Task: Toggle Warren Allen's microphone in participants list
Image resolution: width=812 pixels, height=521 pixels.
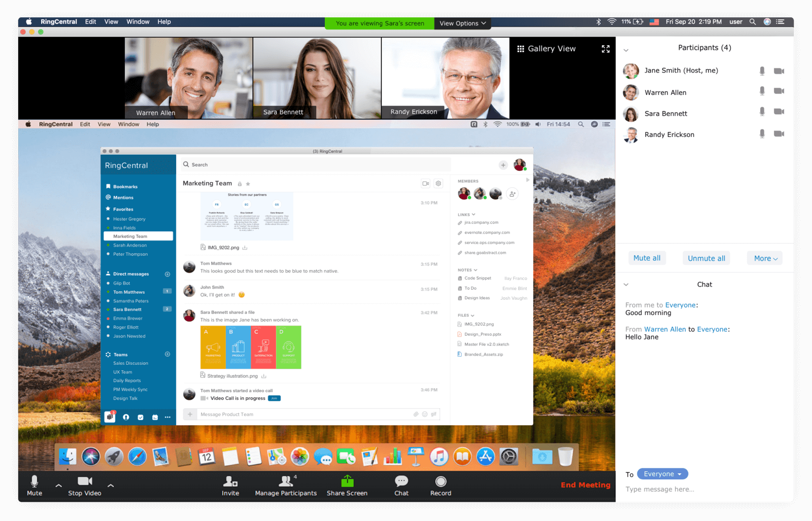Action: point(762,91)
